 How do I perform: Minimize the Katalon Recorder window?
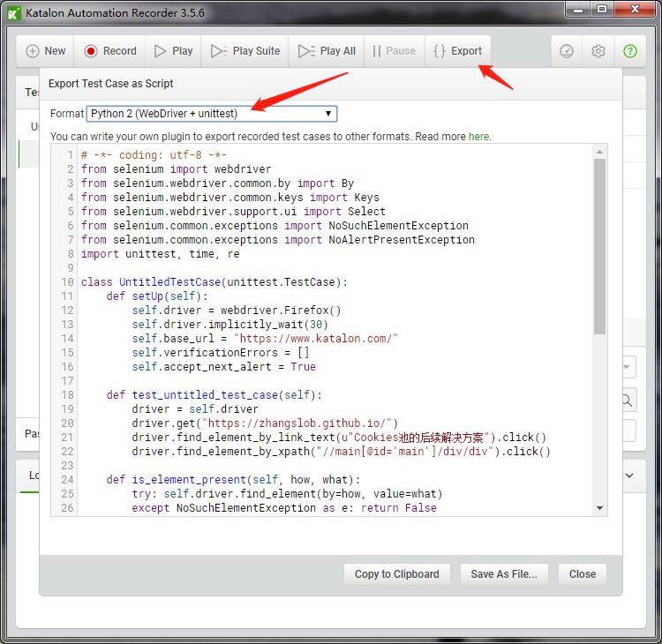coord(577,10)
